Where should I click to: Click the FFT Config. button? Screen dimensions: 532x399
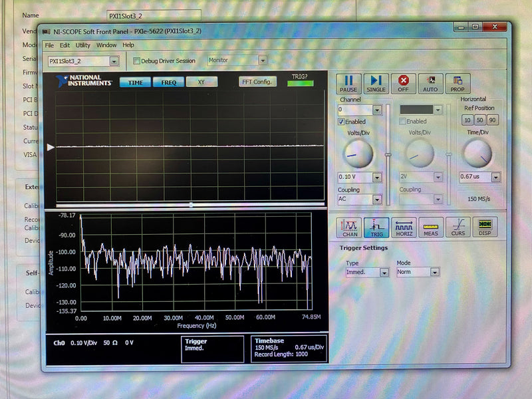tap(257, 82)
